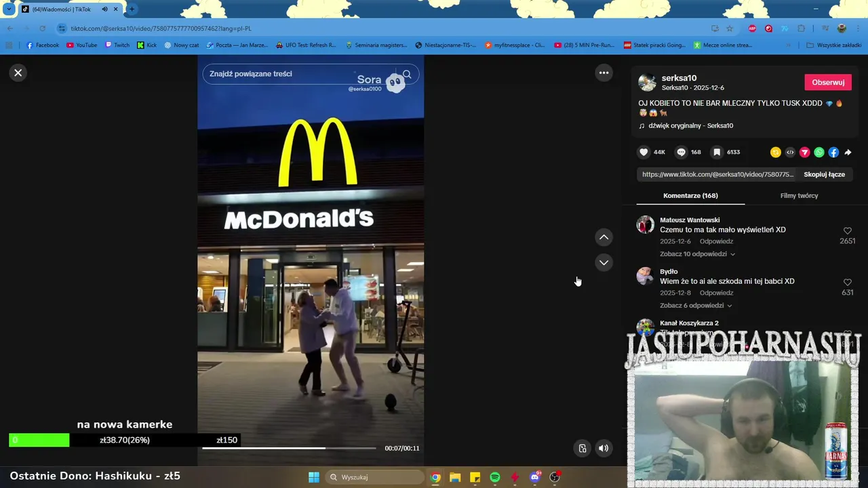Get embed code with code icon
Screen dimensions: 868x488
(790, 152)
